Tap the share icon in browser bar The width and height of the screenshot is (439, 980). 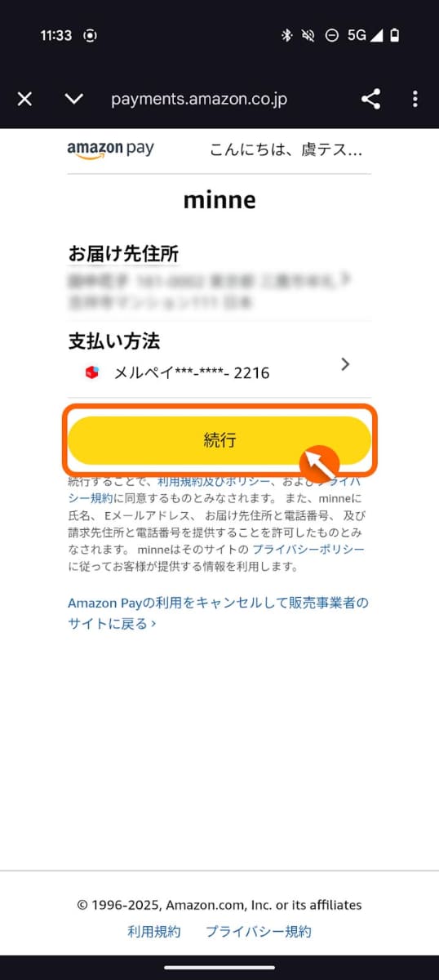[370, 100]
